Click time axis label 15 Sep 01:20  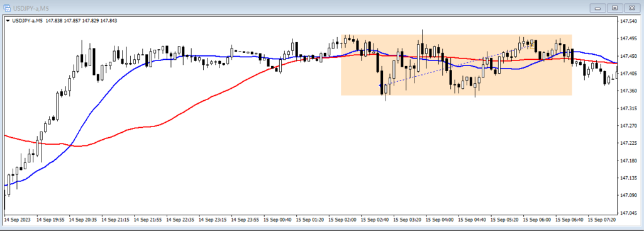coord(309,220)
